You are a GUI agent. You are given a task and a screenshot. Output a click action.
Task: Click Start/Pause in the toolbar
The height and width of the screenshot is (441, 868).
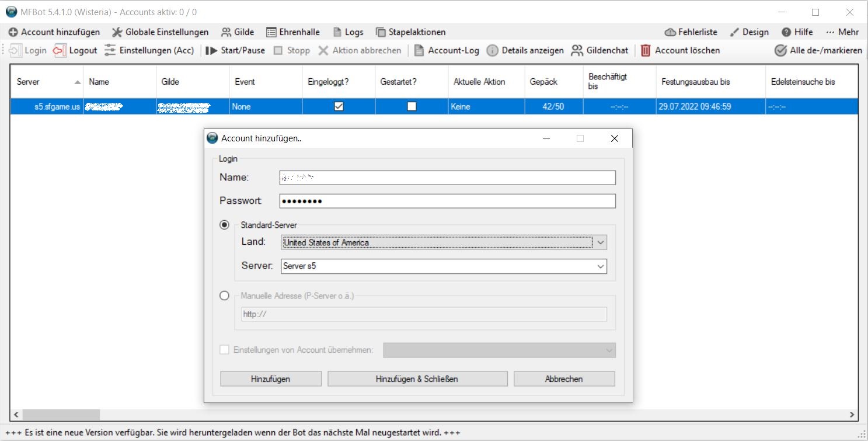tap(235, 50)
